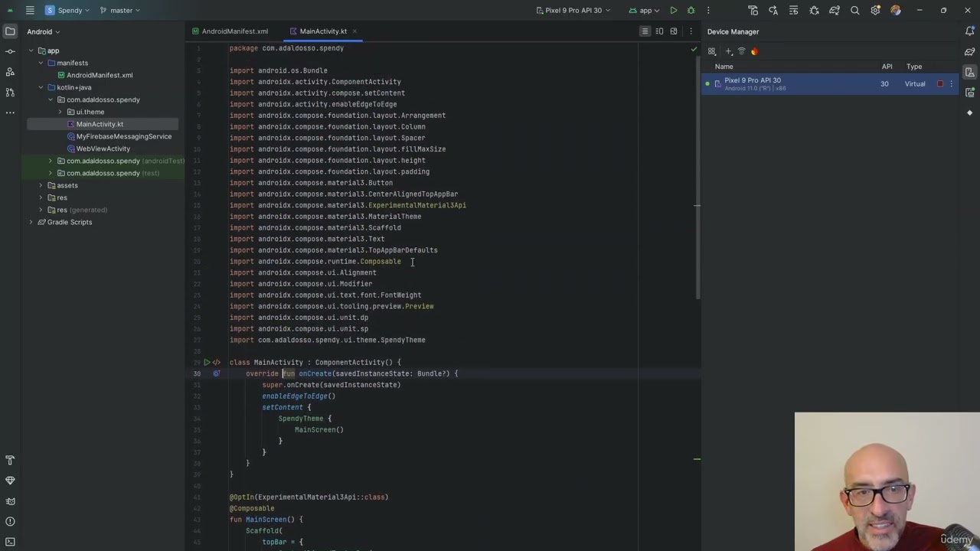Open more run actions menu

pyautogui.click(x=708, y=10)
